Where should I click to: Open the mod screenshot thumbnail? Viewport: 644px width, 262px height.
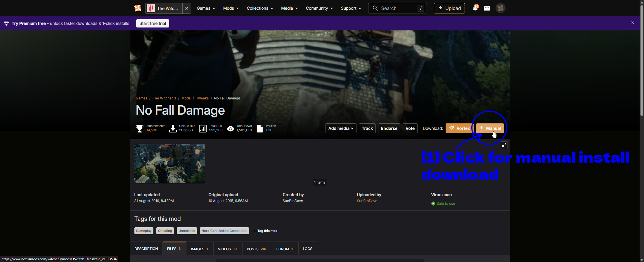click(169, 163)
